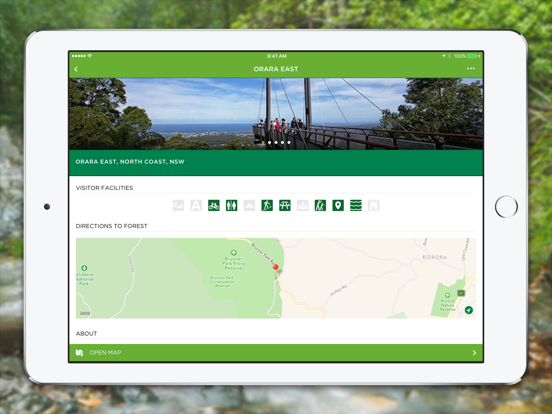The image size is (552, 414).
Task: Select the first photo carousel dot
Action: click(x=263, y=143)
